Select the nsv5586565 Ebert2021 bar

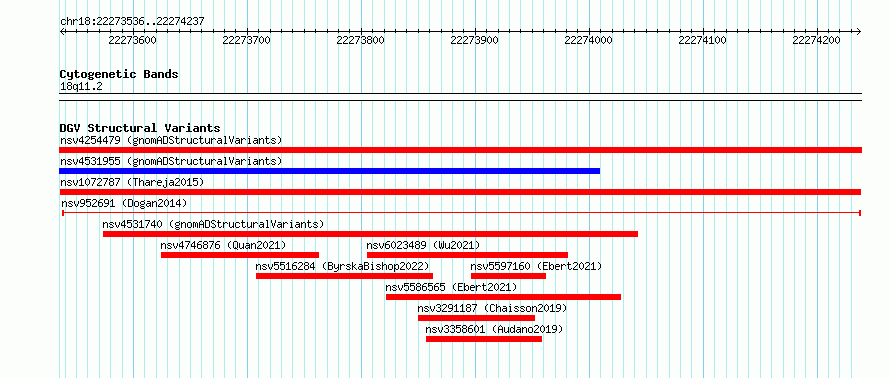pyautogui.click(x=503, y=297)
